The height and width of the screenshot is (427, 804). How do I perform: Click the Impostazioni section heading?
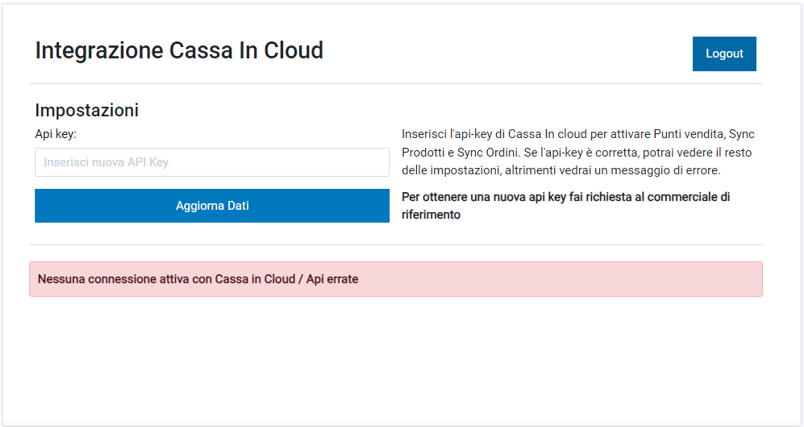[86, 110]
